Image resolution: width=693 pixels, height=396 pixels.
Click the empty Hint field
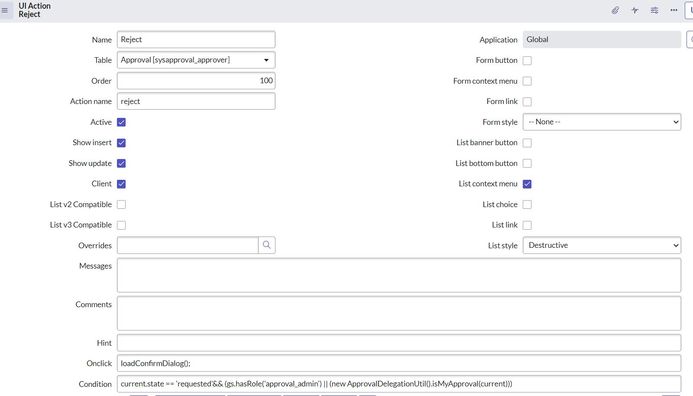[399, 343]
